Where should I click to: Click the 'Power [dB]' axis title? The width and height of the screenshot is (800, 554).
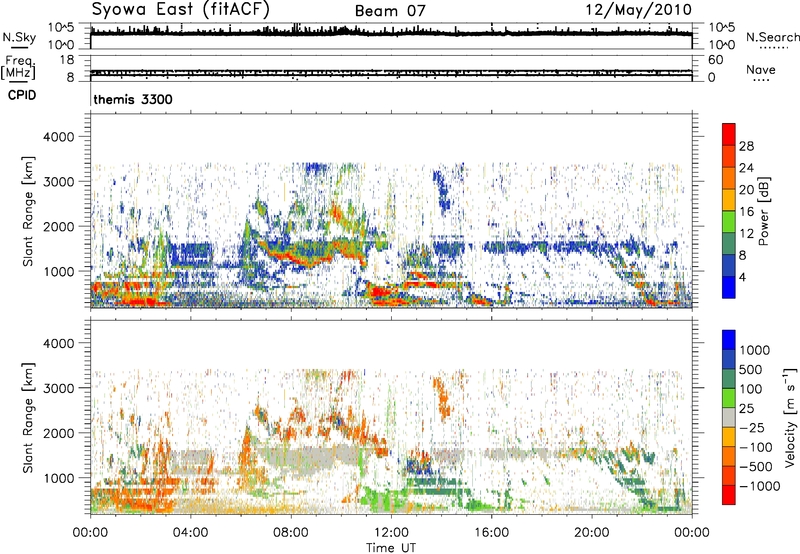coord(764,211)
